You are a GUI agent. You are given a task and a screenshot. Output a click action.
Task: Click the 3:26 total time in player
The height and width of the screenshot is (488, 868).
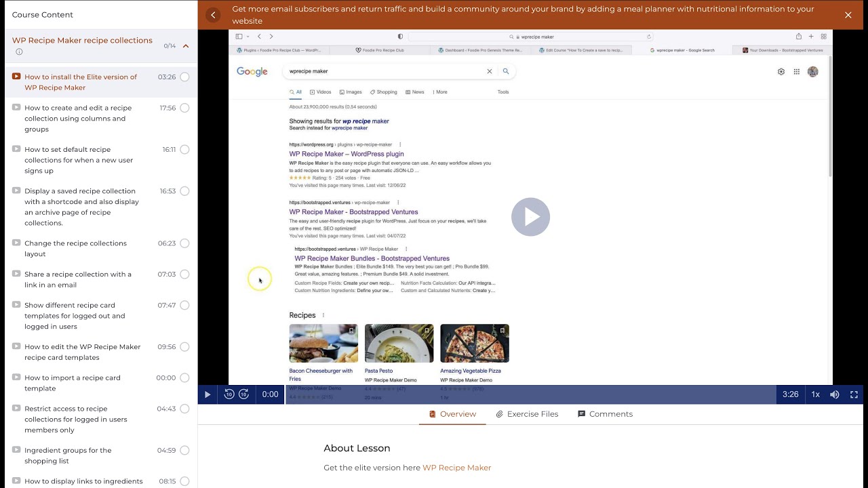pos(791,394)
